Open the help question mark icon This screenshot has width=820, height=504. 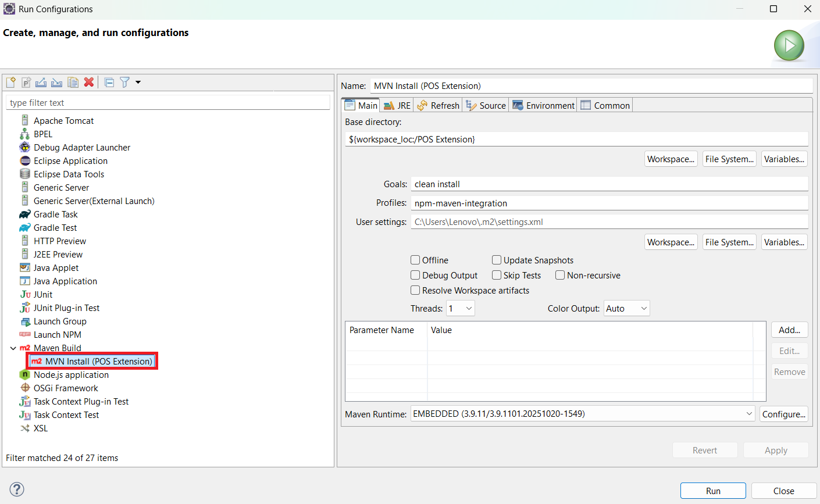tap(17, 489)
